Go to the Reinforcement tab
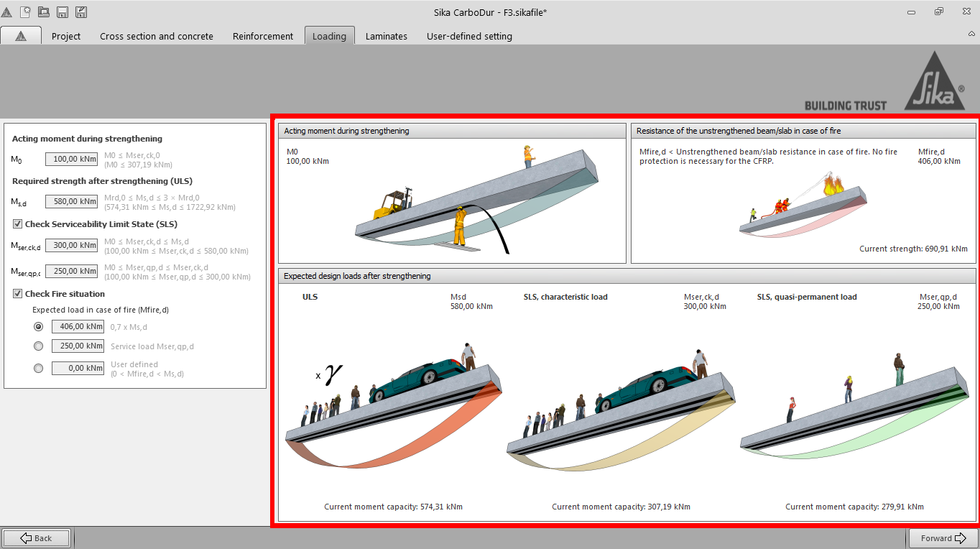The image size is (980, 549). (x=263, y=36)
